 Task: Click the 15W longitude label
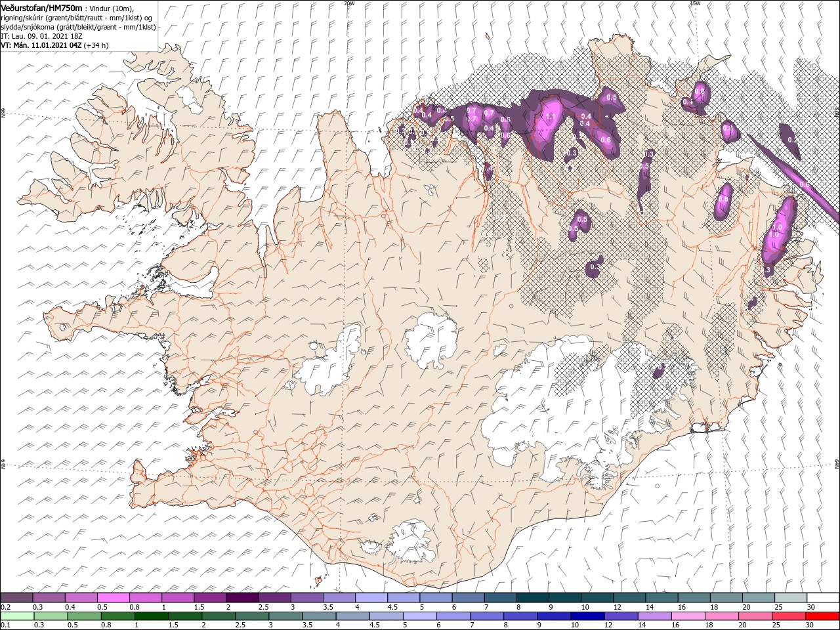696,3
